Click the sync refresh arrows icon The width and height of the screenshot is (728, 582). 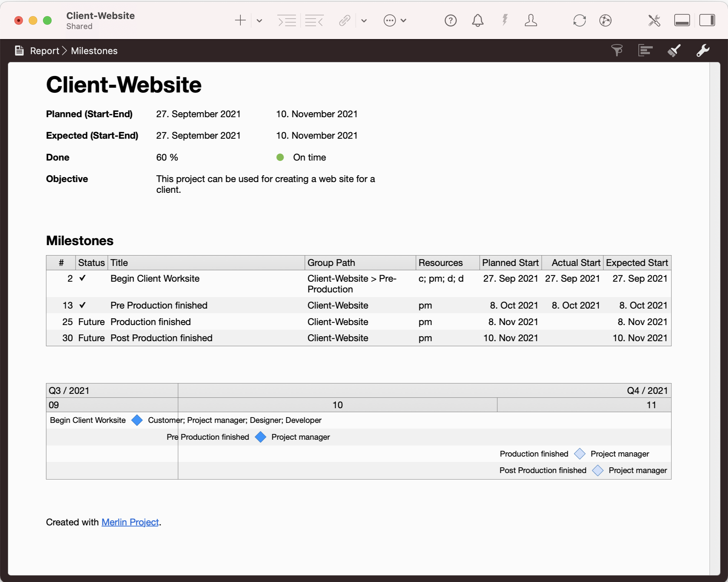click(x=579, y=20)
